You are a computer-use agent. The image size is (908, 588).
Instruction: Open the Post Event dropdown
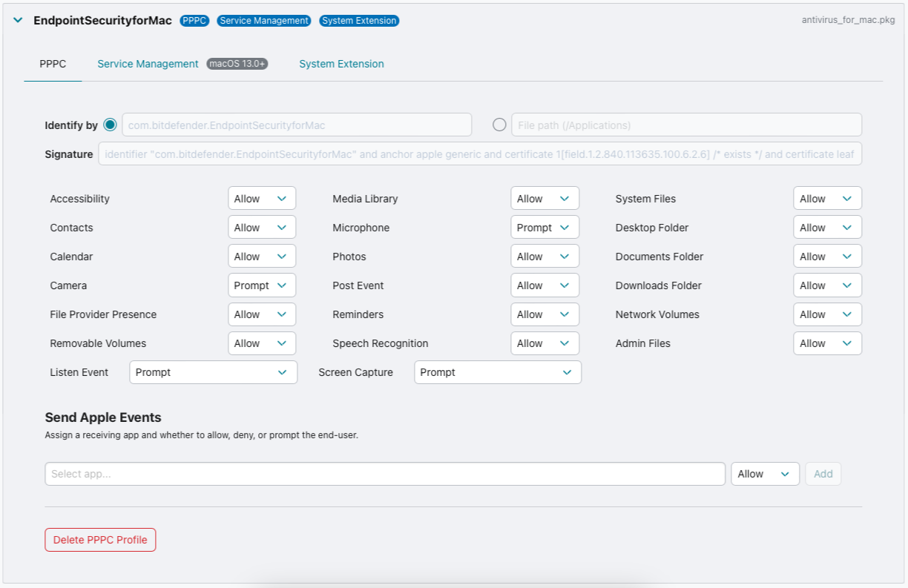[x=545, y=285]
